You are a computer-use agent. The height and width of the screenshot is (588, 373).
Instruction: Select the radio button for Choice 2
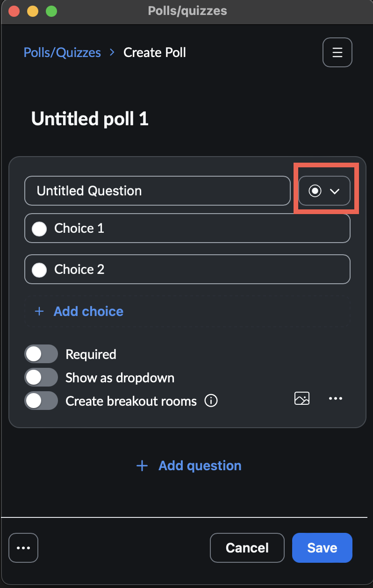click(39, 269)
